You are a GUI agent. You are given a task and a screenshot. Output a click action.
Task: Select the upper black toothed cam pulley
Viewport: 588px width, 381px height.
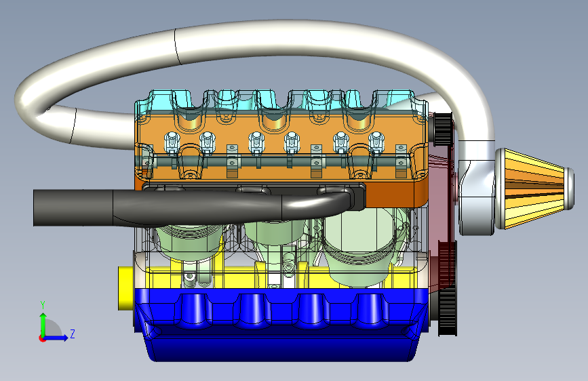pyautogui.click(x=442, y=129)
